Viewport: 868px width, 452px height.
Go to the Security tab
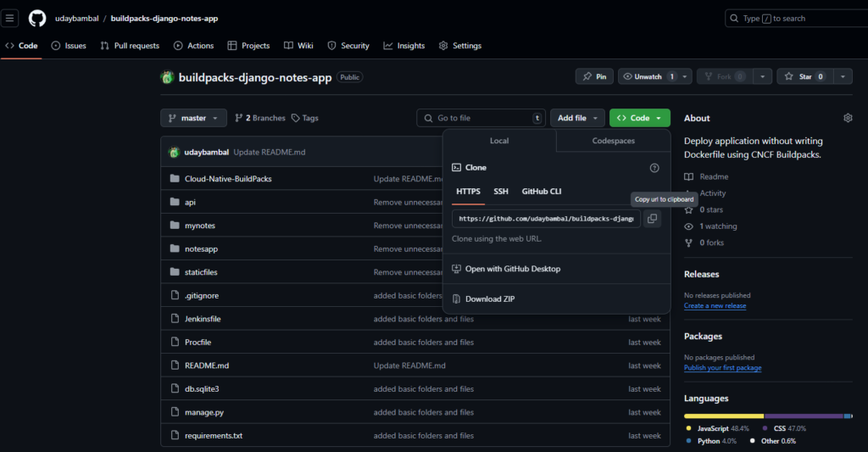[x=348, y=46]
